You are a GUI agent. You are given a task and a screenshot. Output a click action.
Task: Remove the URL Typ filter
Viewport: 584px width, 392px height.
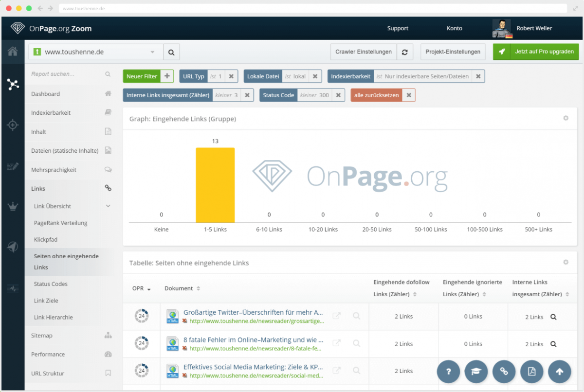(231, 76)
